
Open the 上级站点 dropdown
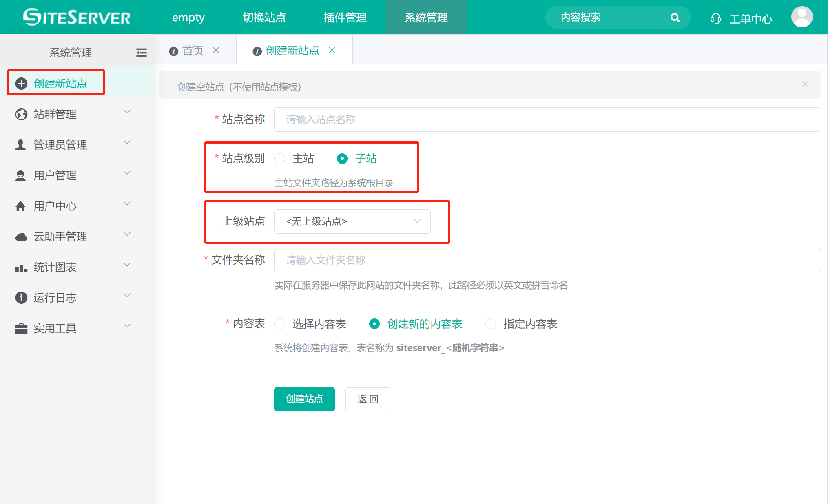click(352, 221)
